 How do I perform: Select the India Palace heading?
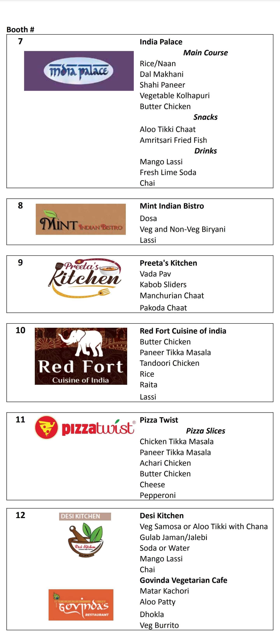point(161,42)
